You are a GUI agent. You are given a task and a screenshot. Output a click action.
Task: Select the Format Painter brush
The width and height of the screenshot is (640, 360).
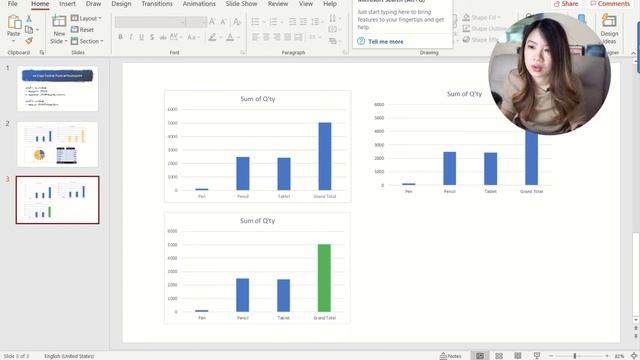click(x=29, y=40)
